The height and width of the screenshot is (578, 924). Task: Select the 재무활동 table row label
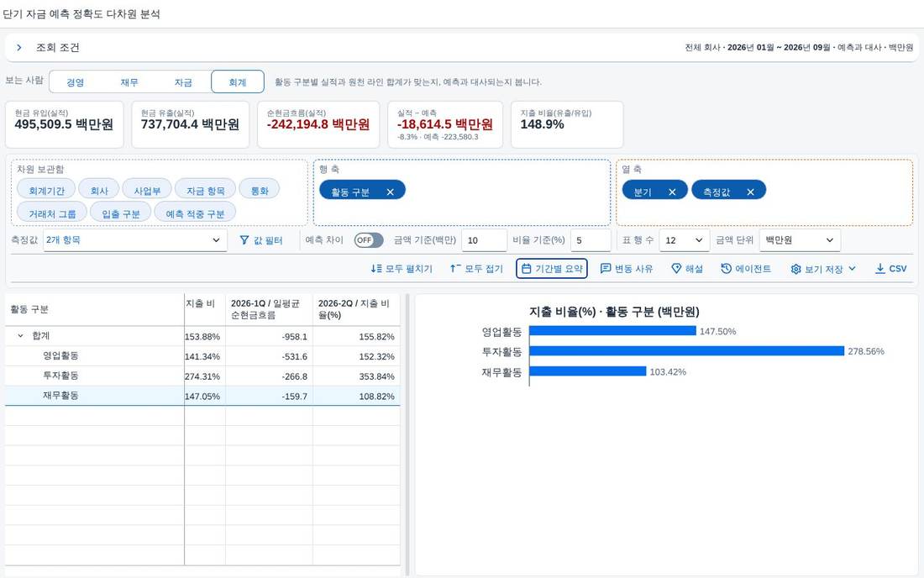[60, 396]
